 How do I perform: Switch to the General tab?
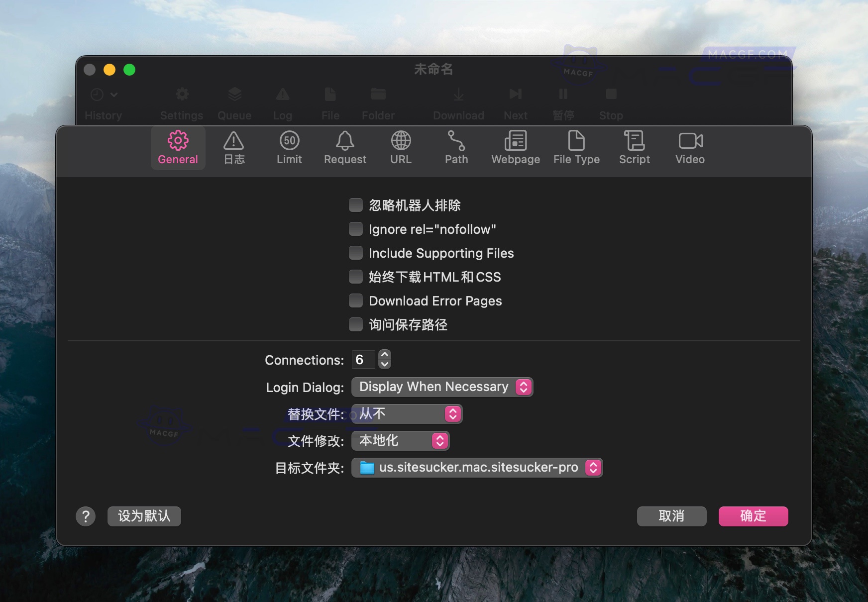click(x=178, y=148)
